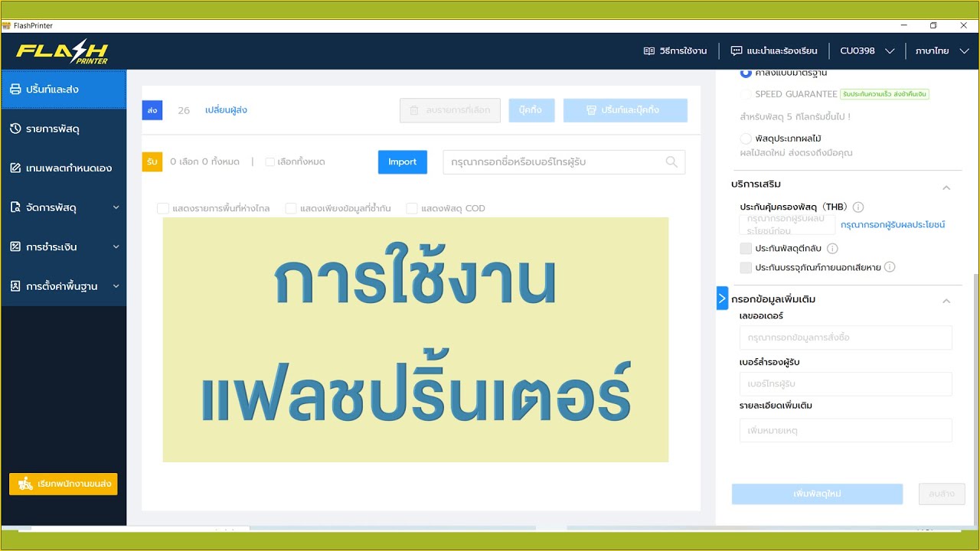Click the yellow รับ receiver badge
Screen dimensions: 980x551
point(152,161)
